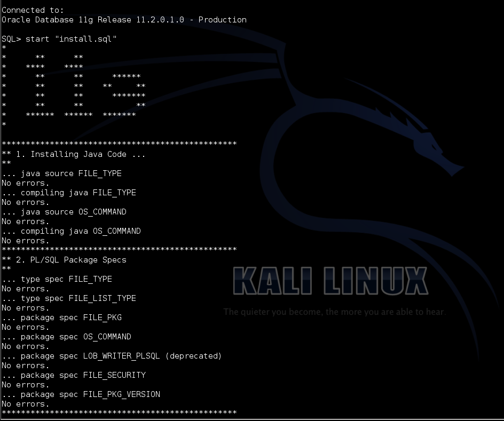Screen dimensions: 504x421
Task: Click the SQL> start "install.sql" command line
Action: 59,39
